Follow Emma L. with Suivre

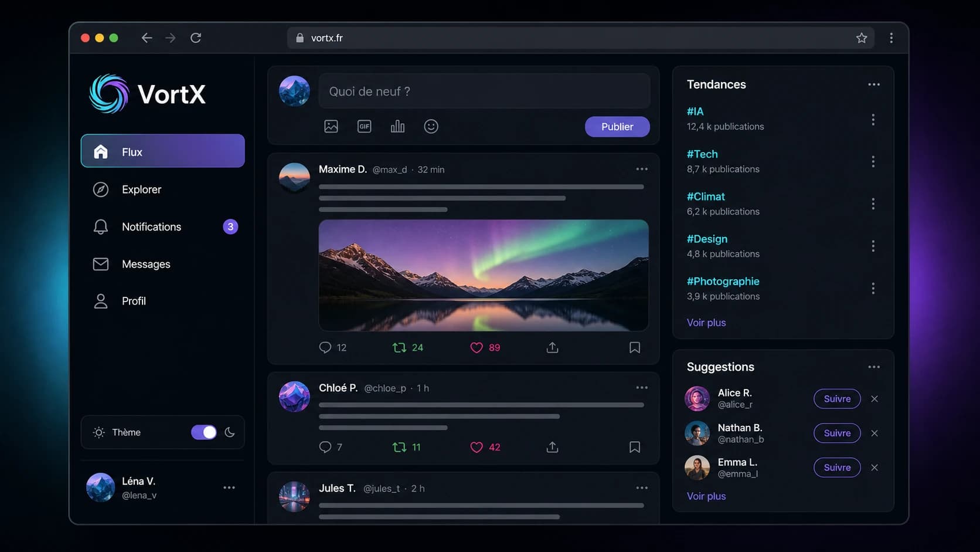coord(837,468)
